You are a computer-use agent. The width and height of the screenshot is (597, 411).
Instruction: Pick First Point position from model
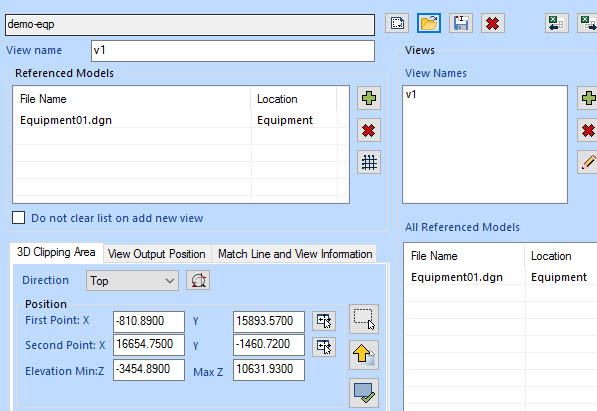(324, 321)
